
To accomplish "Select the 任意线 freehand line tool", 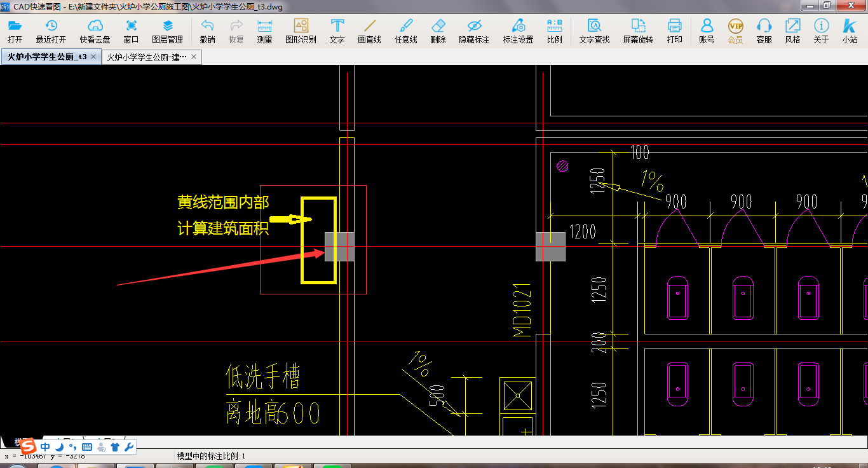I will pyautogui.click(x=405, y=31).
